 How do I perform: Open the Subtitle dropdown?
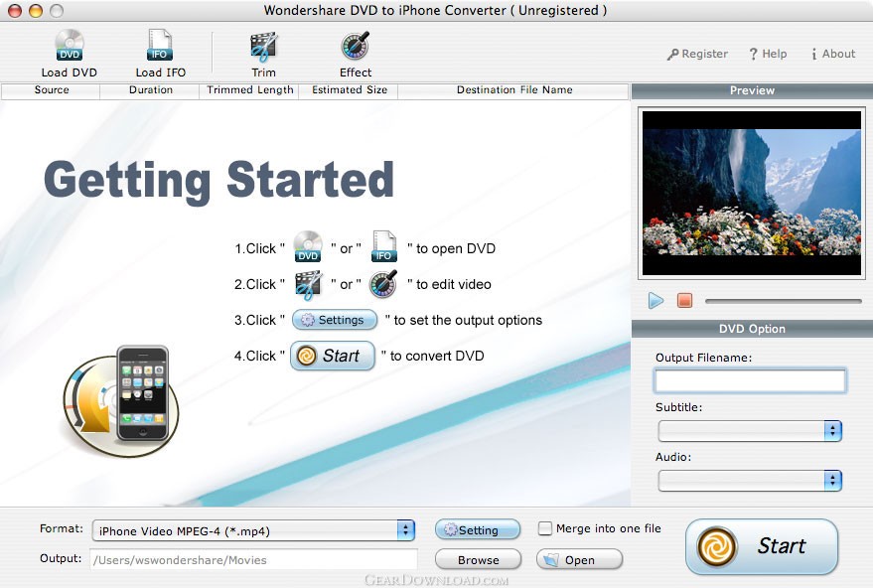click(x=750, y=430)
